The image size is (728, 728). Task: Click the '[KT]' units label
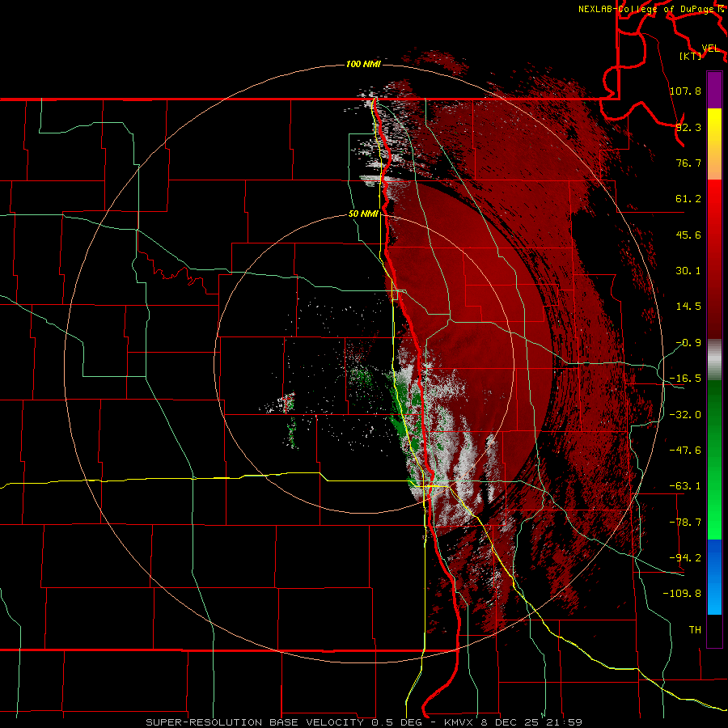coord(691,56)
